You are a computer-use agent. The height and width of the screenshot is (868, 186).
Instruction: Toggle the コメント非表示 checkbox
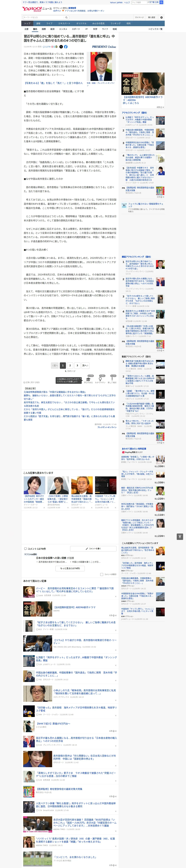[102, 574]
